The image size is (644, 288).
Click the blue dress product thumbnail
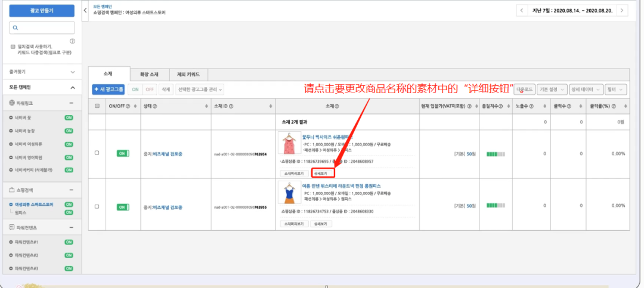(289, 193)
